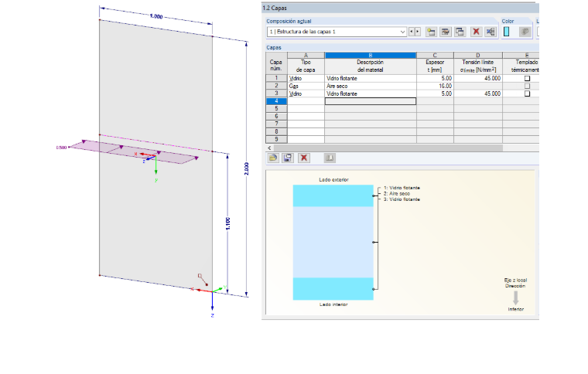This screenshot has width=588, height=374.
Task: Toggle thermally tempered checkbox for layer 2
Action: (x=527, y=86)
